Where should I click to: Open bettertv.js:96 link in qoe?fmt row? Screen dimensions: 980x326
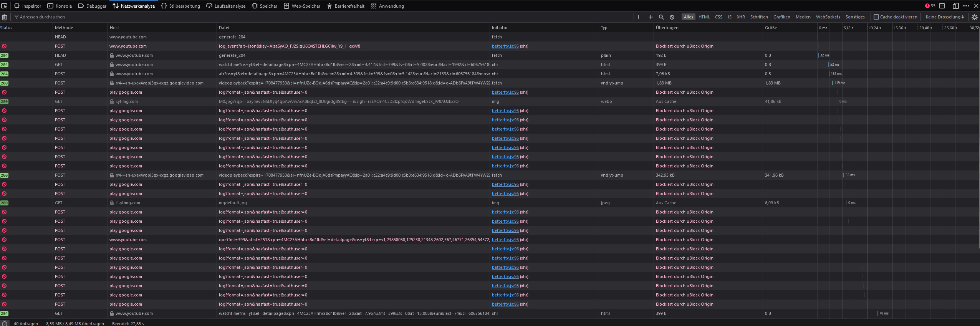pyautogui.click(x=505, y=240)
